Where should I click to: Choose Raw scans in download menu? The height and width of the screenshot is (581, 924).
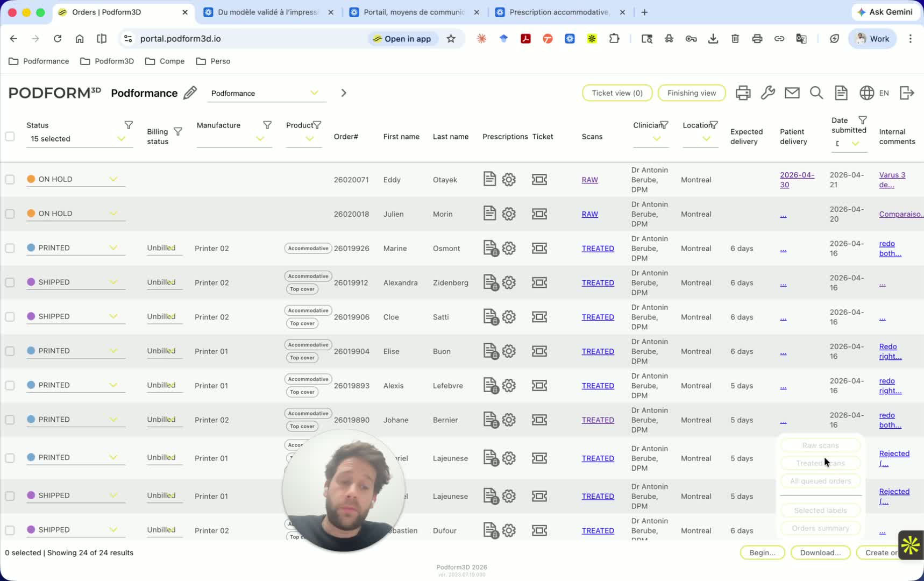[x=820, y=445]
